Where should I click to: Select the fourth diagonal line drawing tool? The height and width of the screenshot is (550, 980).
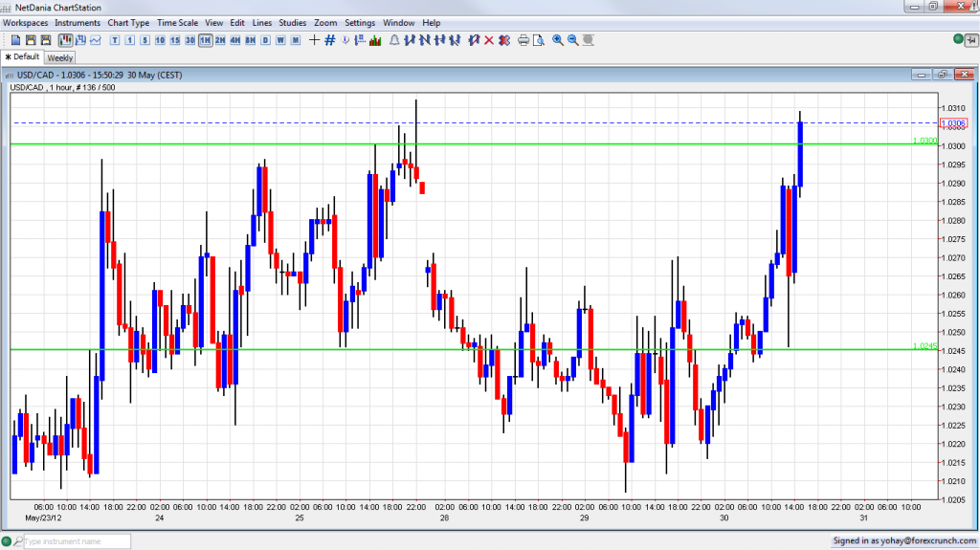[x=455, y=40]
